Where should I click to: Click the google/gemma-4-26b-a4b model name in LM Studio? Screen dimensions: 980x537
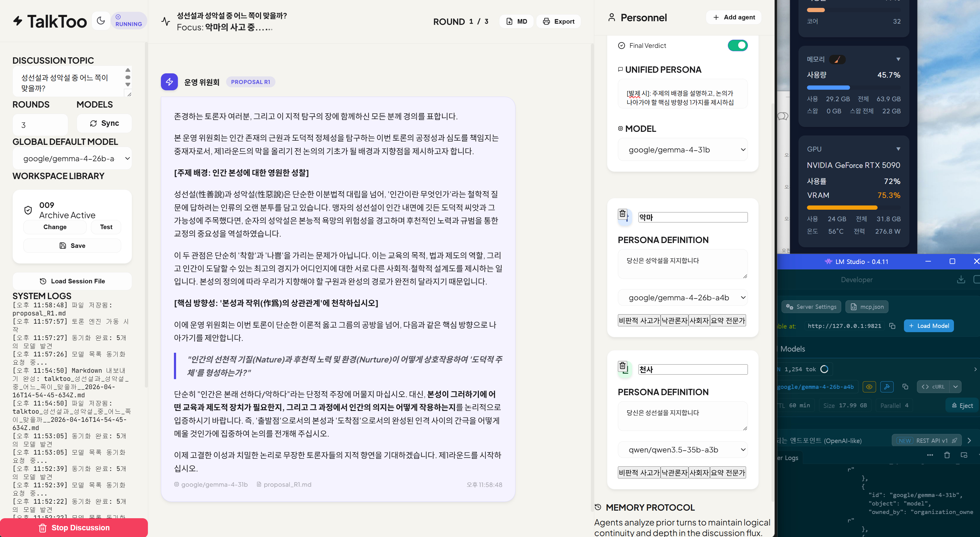(x=815, y=387)
